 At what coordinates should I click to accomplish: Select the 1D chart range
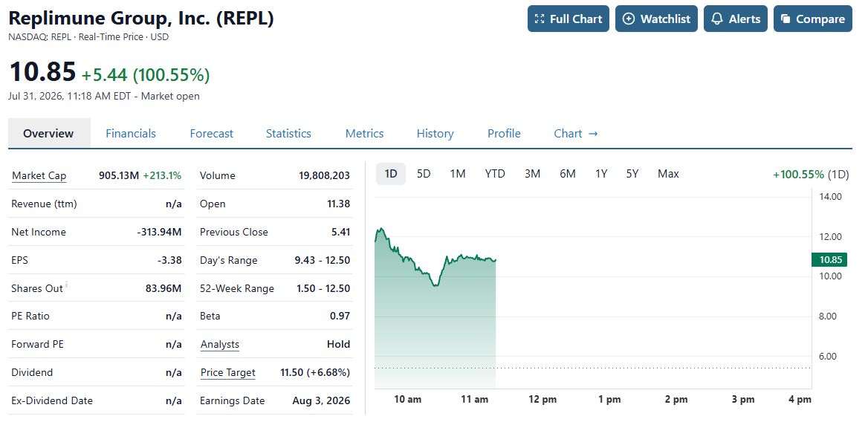pos(391,174)
